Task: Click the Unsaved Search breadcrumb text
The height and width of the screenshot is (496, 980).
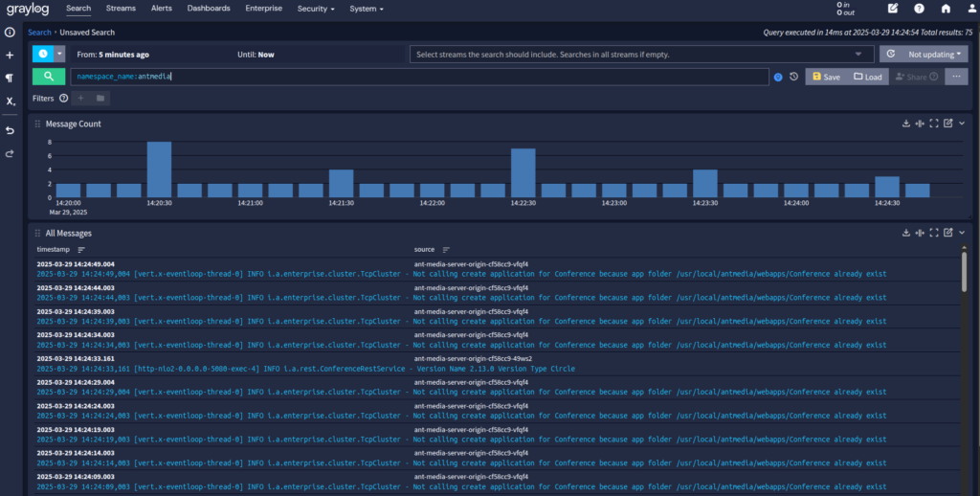Action: (87, 32)
